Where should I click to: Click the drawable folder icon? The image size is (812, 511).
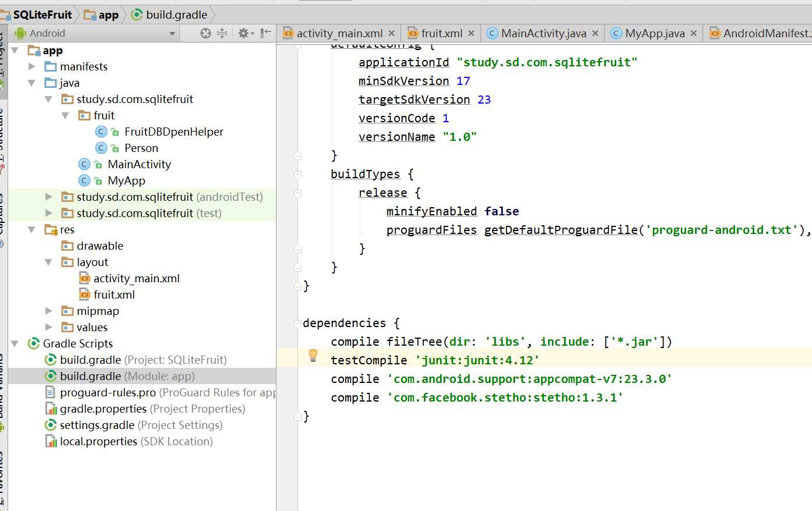pos(68,246)
